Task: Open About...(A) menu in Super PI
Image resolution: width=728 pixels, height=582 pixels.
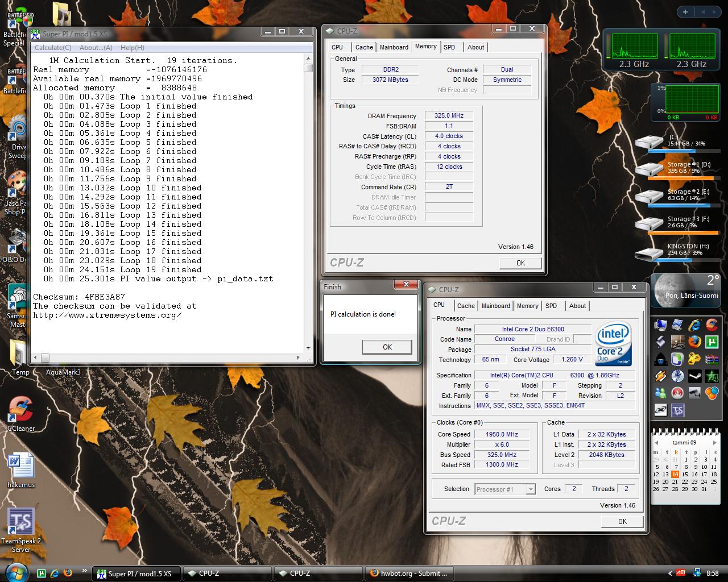Action: coord(96,48)
